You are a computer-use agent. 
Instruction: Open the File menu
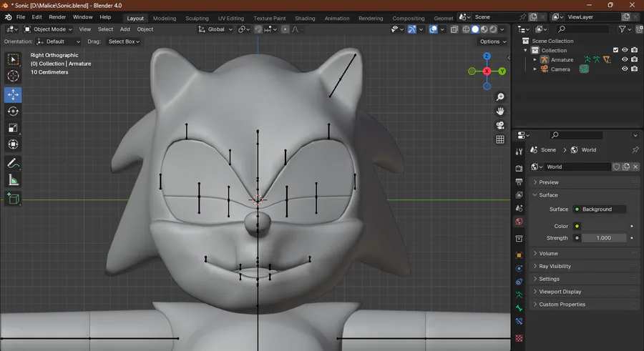[x=21, y=17]
